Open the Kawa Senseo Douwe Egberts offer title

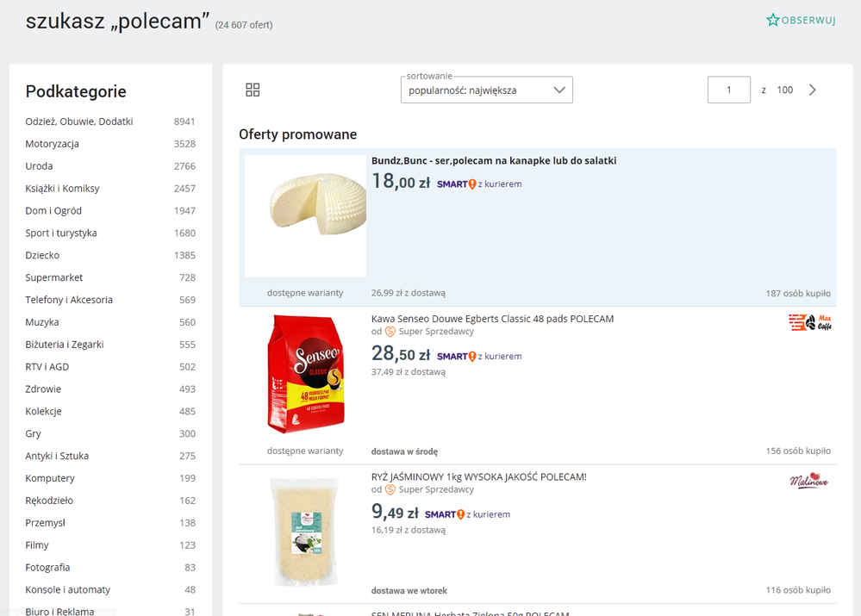point(492,319)
